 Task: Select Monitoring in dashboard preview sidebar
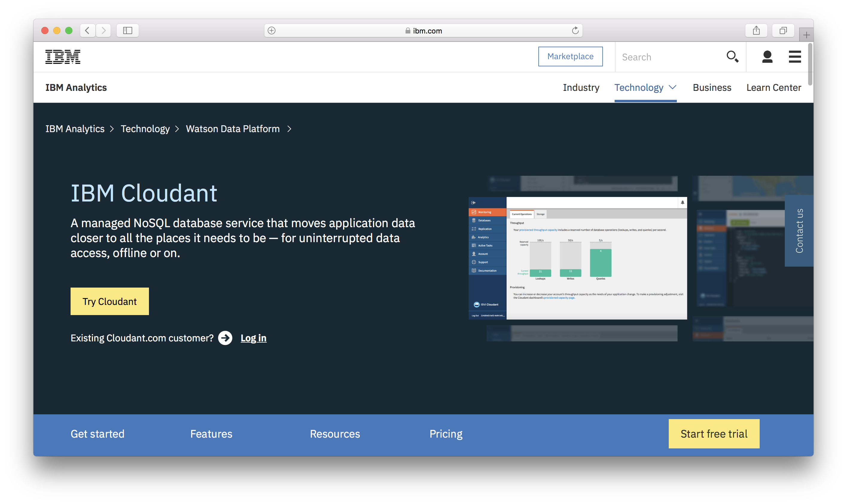(x=487, y=212)
